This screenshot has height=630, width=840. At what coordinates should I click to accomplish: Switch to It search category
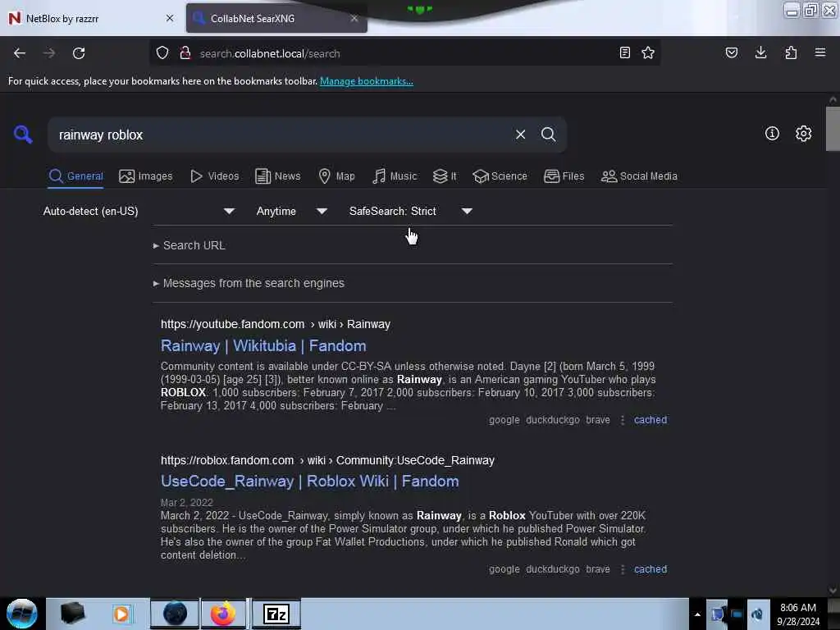pyautogui.click(x=445, y=176)
